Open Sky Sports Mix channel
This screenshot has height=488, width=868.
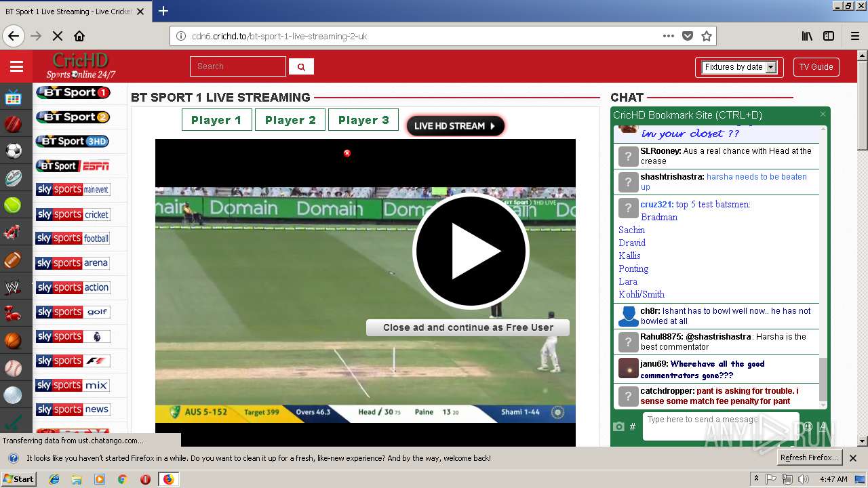73,385
